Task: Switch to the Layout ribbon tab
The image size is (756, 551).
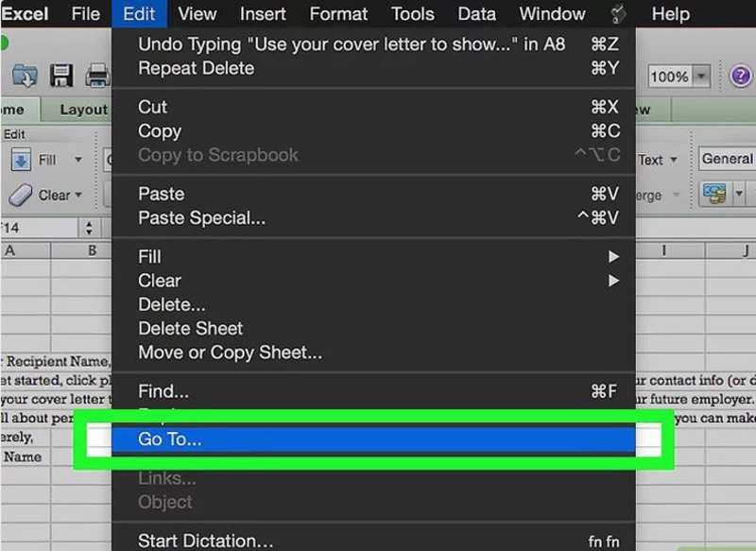Action: (83, 110)
